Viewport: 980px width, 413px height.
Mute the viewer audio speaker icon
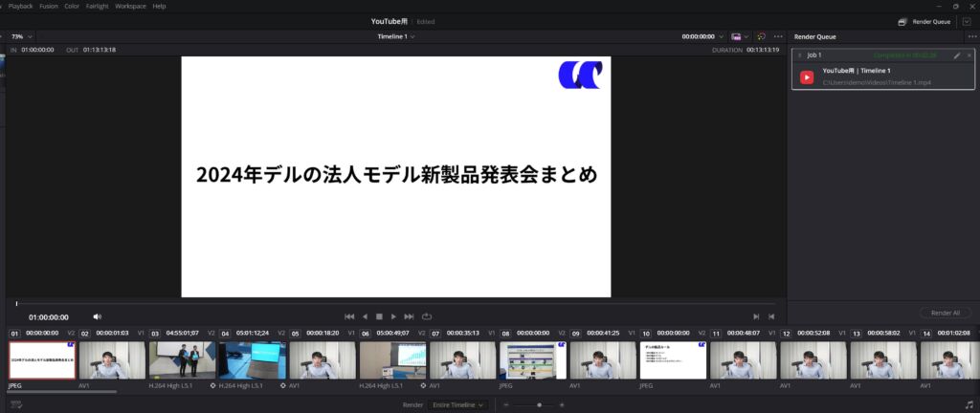click(97, 316)
